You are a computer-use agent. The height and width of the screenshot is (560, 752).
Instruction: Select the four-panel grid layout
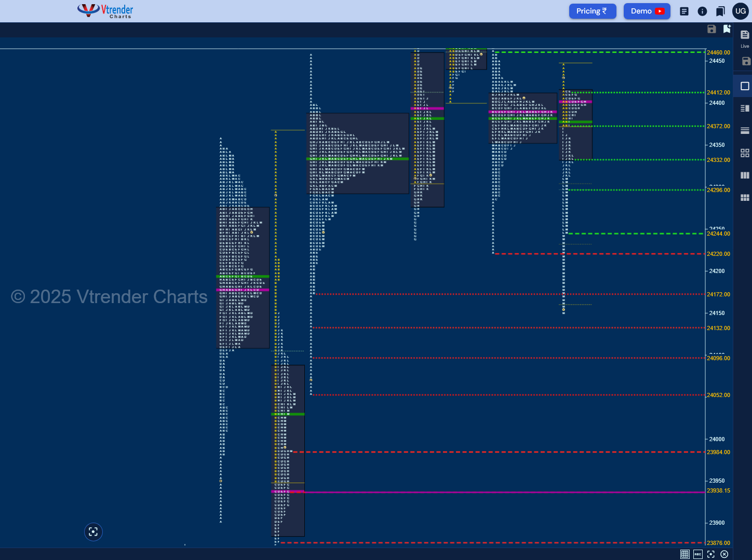click(x=745, y=153)
